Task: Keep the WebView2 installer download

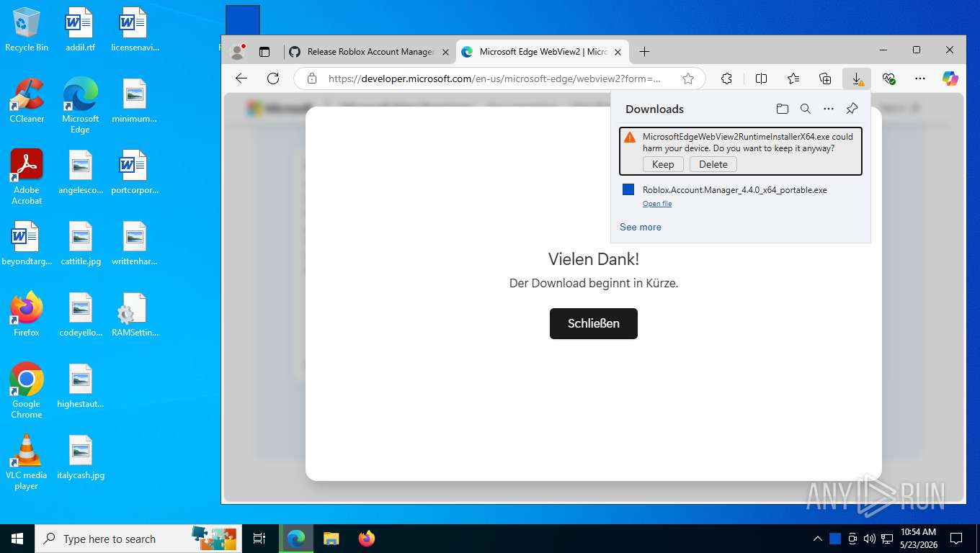Action: coord(663,164)
